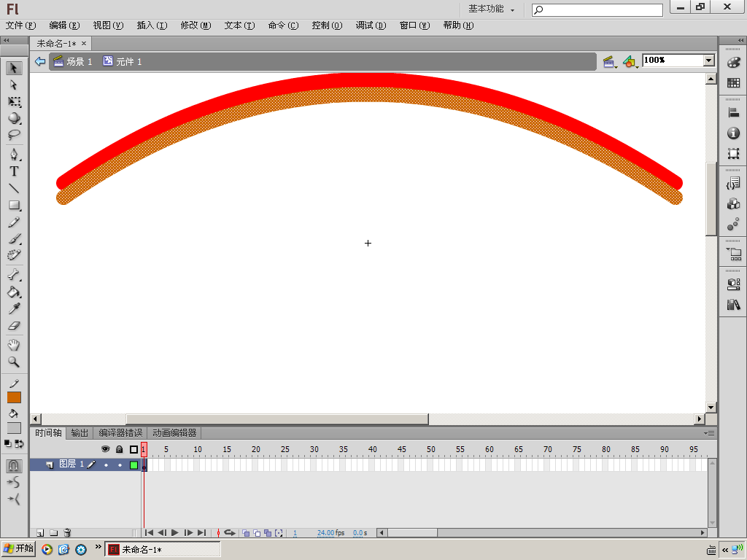Open the 文件(F) menu
747x560 pixels.
[20, 26]
